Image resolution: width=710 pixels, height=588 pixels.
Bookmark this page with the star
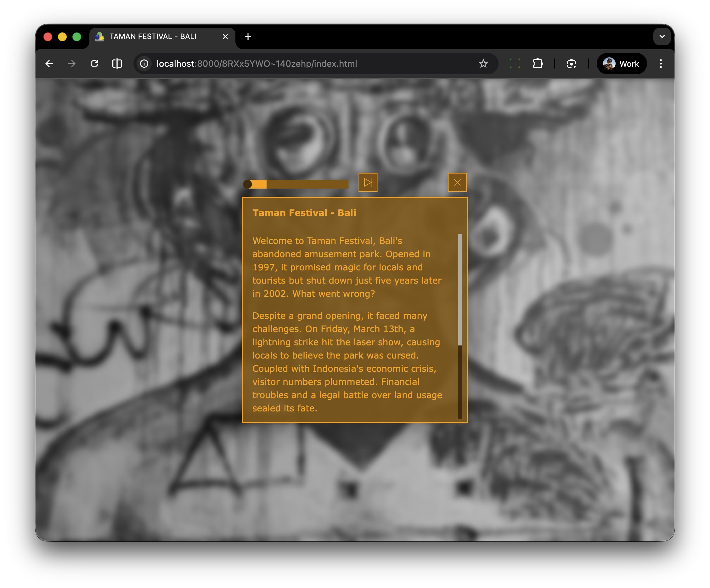tap(483, 64)
